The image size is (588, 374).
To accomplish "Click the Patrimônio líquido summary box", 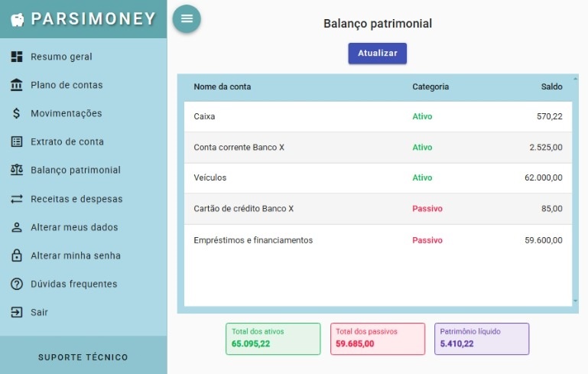I will point(482,338).
